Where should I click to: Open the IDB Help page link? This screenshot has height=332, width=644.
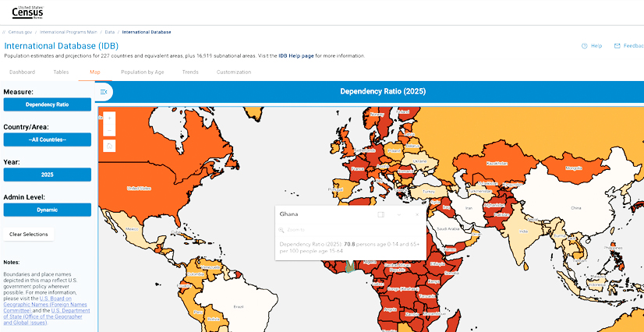pos(296,56)
